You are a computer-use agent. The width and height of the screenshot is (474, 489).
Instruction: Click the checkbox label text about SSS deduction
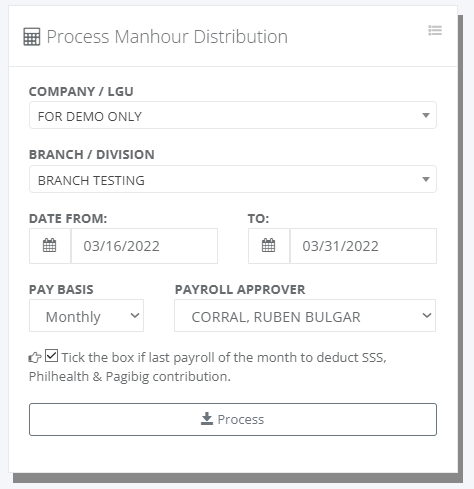tap(207, 367)
